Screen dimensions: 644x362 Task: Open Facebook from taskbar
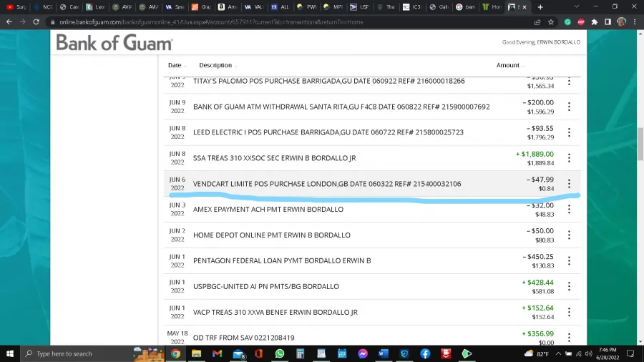tap(425, 353)
